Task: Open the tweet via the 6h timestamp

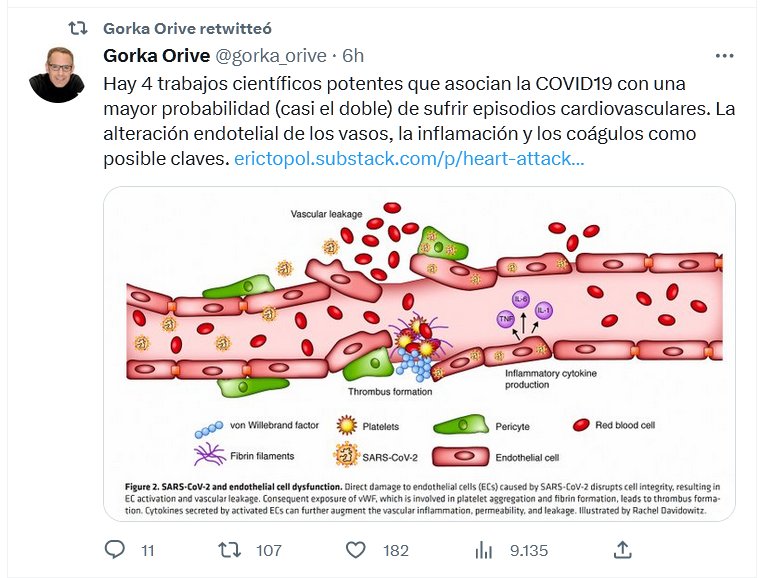Action: pos(353,55)
